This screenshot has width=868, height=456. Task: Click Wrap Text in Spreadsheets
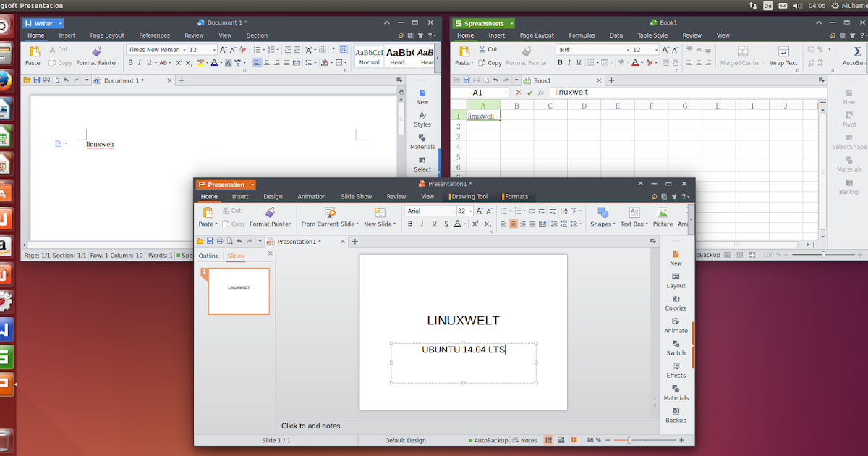(x=783, y=56)
